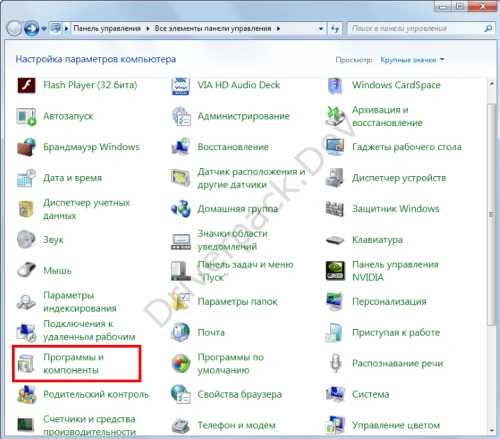The width and height of the screenshot is (500, 439).
Task: Expand the address bar history dropdown arrow
Action: (321, 29)
